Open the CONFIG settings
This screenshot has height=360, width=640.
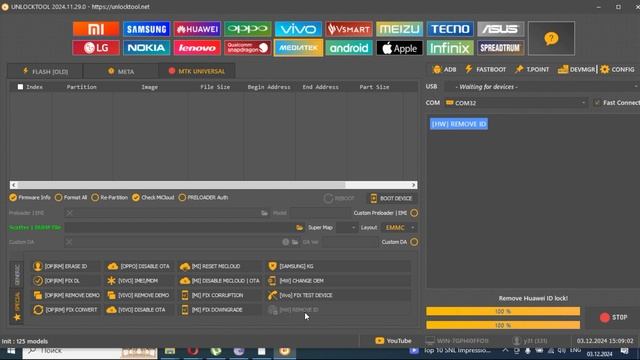pos(618,69)
